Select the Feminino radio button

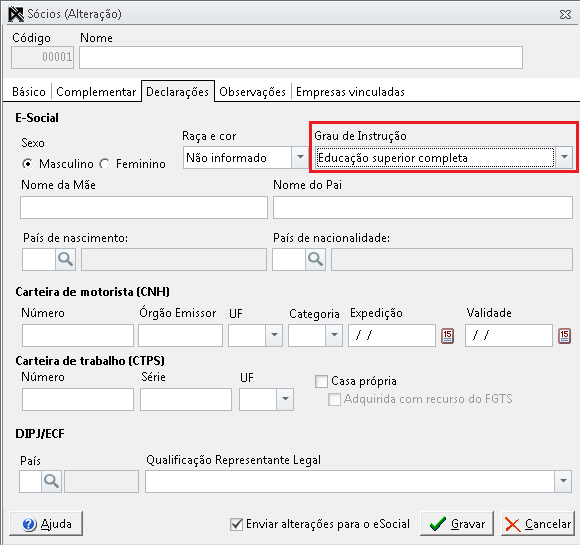(105, 164)
